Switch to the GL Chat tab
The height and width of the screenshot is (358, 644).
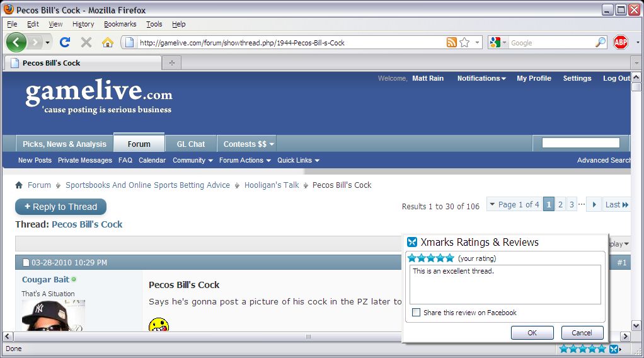click(x=190, y=144)
